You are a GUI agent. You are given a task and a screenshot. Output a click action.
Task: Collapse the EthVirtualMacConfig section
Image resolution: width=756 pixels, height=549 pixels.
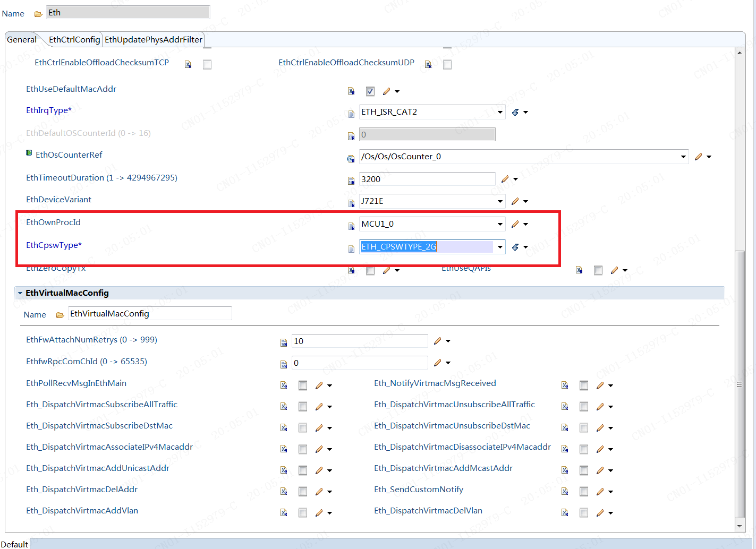[20, 293]
